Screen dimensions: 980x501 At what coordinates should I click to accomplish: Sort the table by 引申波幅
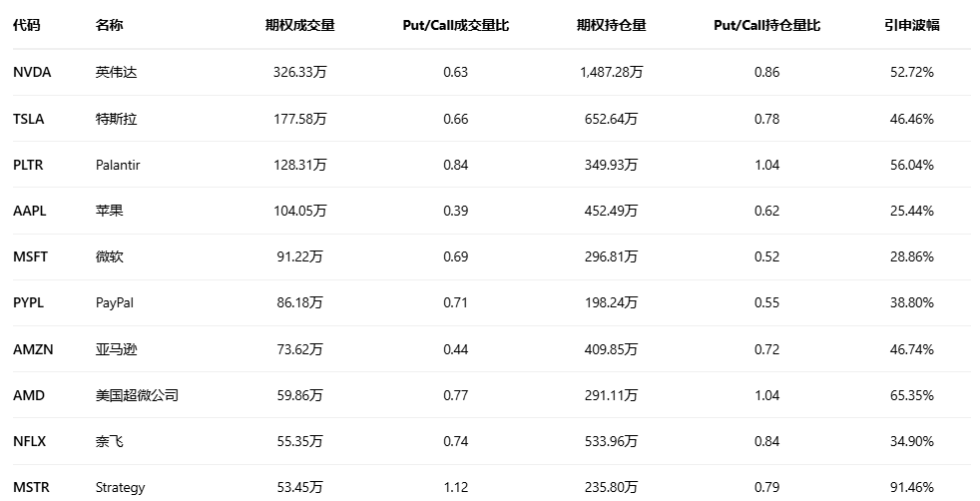(911, 25)
